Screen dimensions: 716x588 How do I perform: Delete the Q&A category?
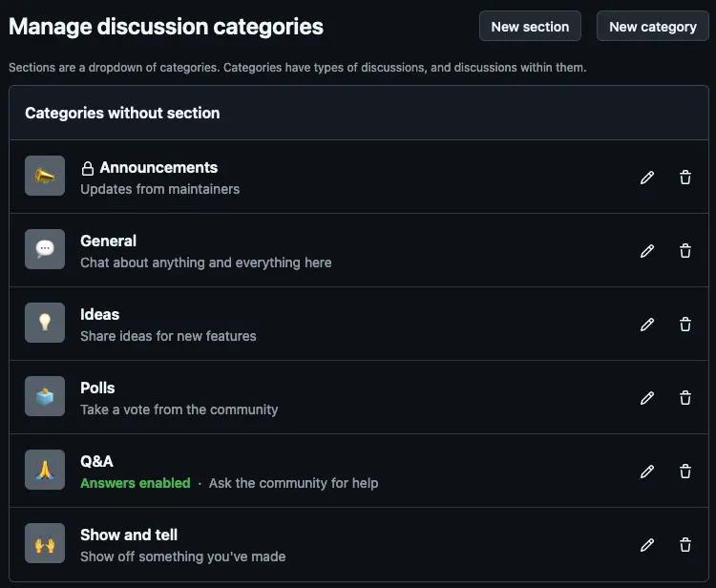(685, 472)
